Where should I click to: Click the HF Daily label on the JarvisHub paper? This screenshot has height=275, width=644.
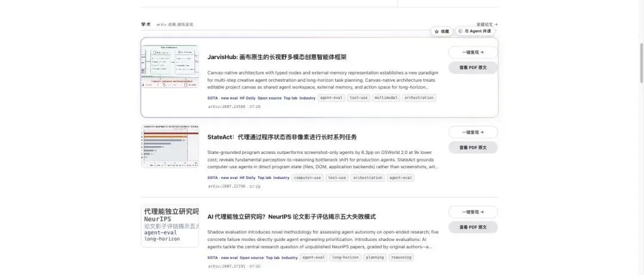[247, 98]
